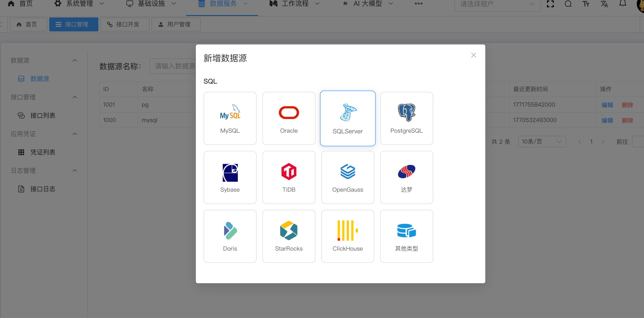Collapse the 日志管理 sidebar section

click(75, 171)
